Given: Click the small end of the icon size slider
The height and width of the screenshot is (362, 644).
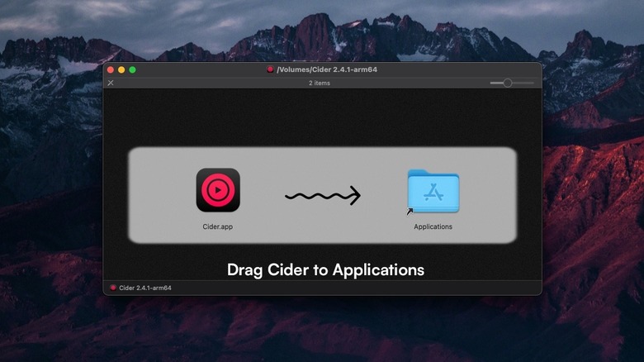Looking at the screenshot, I should [492, 83].
